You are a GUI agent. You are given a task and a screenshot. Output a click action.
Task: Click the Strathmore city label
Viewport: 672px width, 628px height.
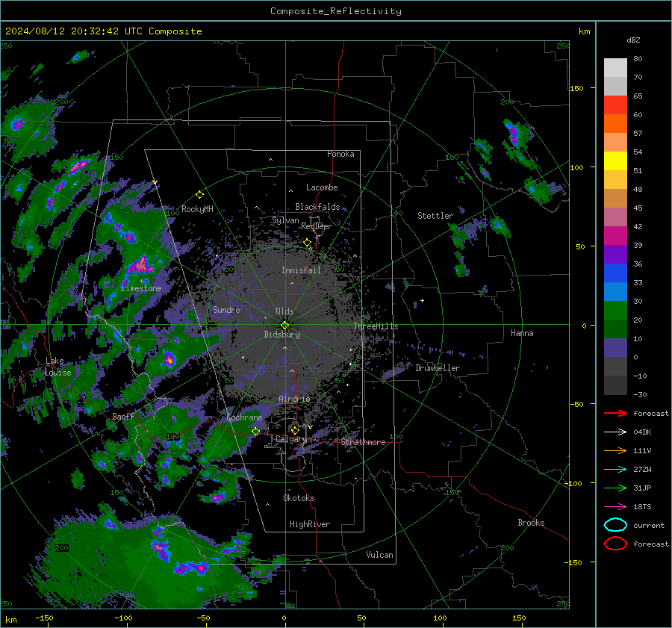pyautogui.click(x=363, y=442)
